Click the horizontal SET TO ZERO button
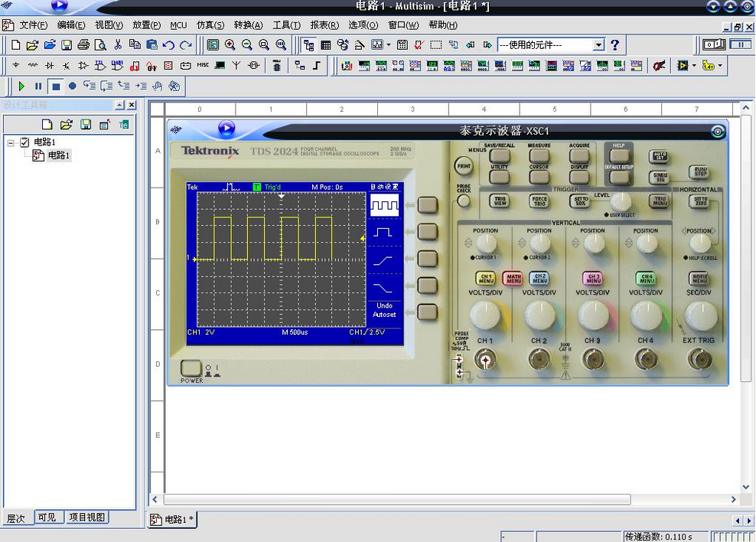This screenshot has width=756, height=542. [x=701, y=201]
